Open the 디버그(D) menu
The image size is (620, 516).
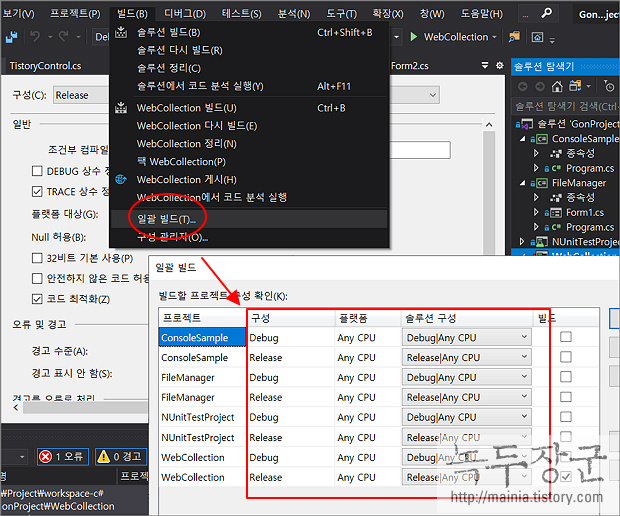pyautogui.click(x=185, y=14)
